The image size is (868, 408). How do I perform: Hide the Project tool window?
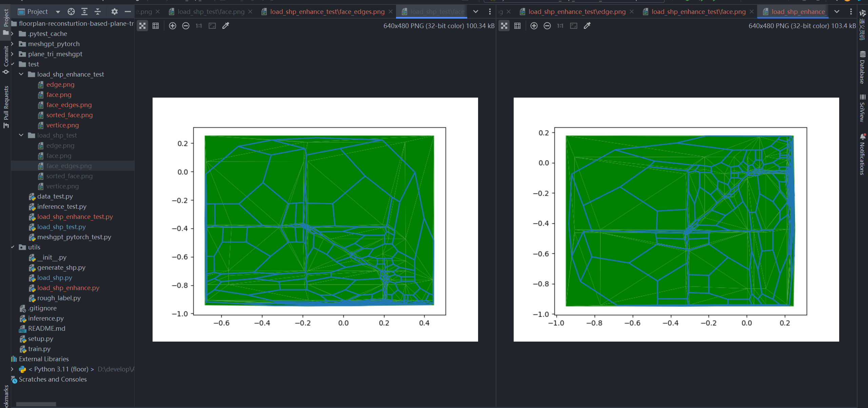(x=128, y=12)
